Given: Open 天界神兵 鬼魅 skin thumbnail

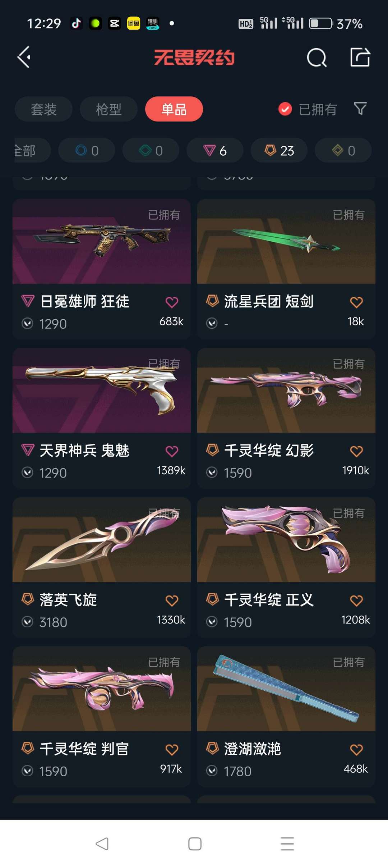Looking at the screenshot, I should (x=102, y=390).
